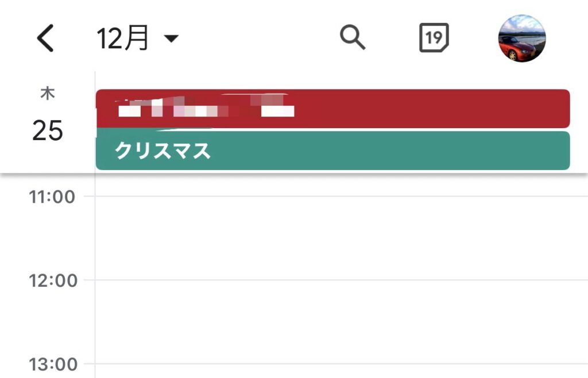Open the red all-day event
Screen dimensions: 588x378
[x=333, y=109]
